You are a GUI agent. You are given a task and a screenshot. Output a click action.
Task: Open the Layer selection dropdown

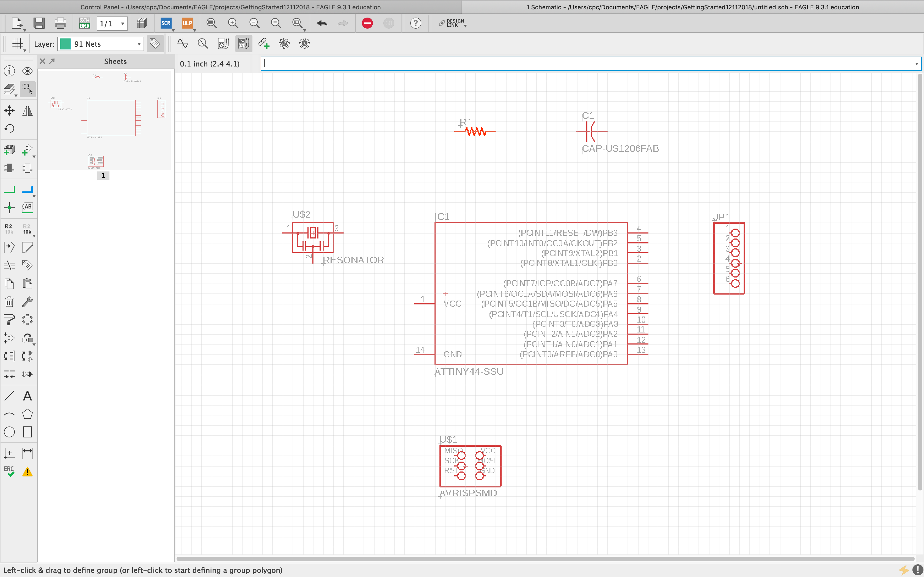[100, 43]
